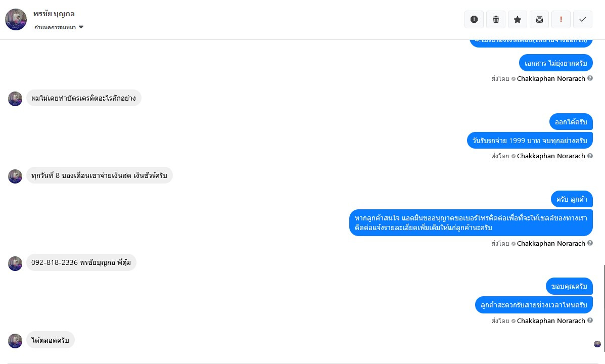Star the conversation for follow up

point(518,19)
